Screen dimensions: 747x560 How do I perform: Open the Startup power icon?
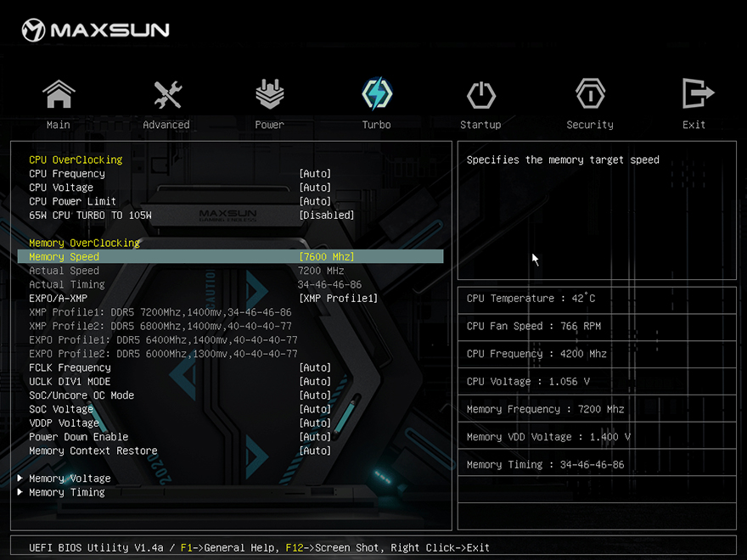[x=480, y=95]
